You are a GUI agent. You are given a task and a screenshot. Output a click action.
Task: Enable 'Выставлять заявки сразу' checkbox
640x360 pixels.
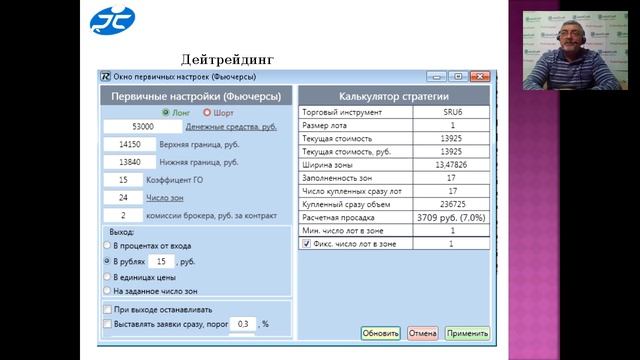(x=107, y=324)
